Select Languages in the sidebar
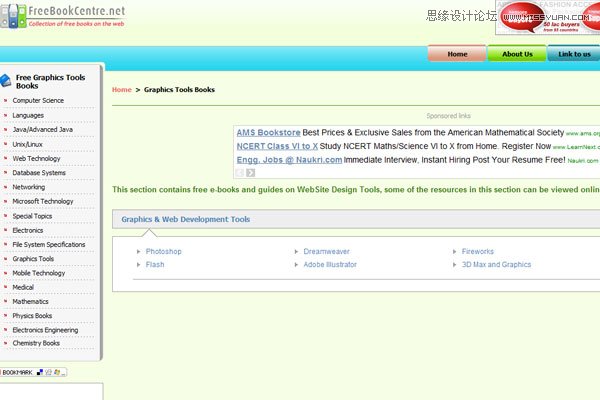This screenshot has height=400, width=600. coord(28,115)
